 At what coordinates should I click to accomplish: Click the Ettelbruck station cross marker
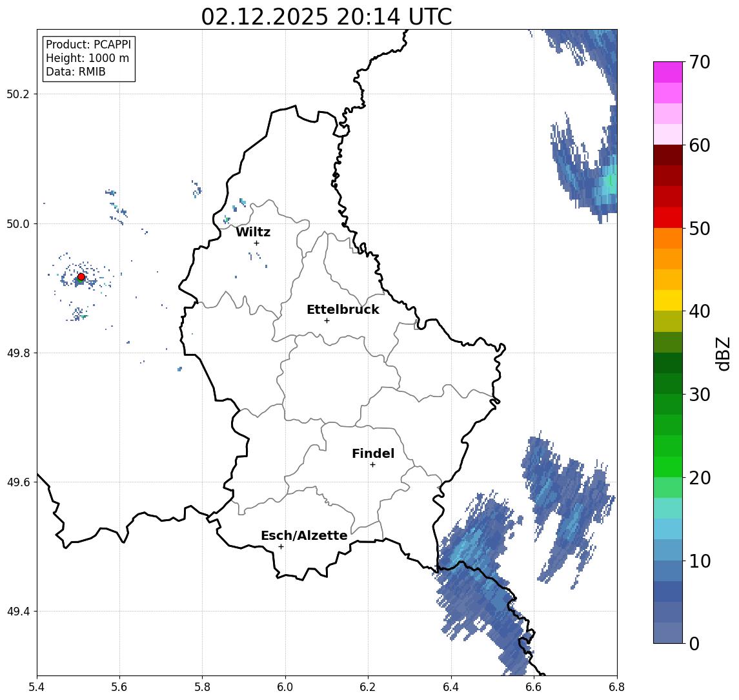[327, 321]
